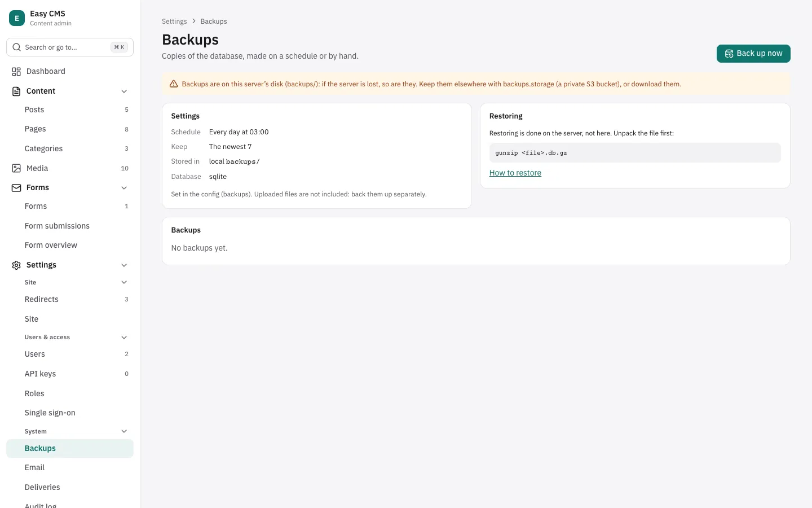Screen dimensions: 812x508
Task: Click the Easy CMS logo icon
Action: 17,18
